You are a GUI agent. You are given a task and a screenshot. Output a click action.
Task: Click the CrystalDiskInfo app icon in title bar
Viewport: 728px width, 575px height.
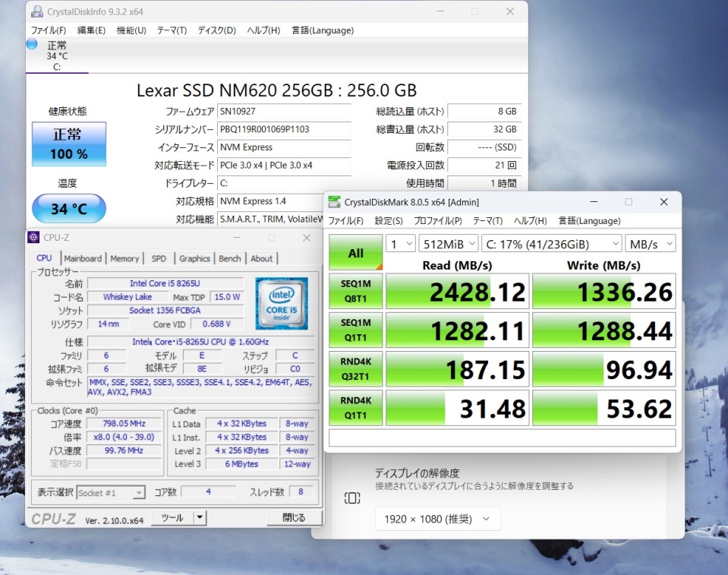click(x=37, y=11)
